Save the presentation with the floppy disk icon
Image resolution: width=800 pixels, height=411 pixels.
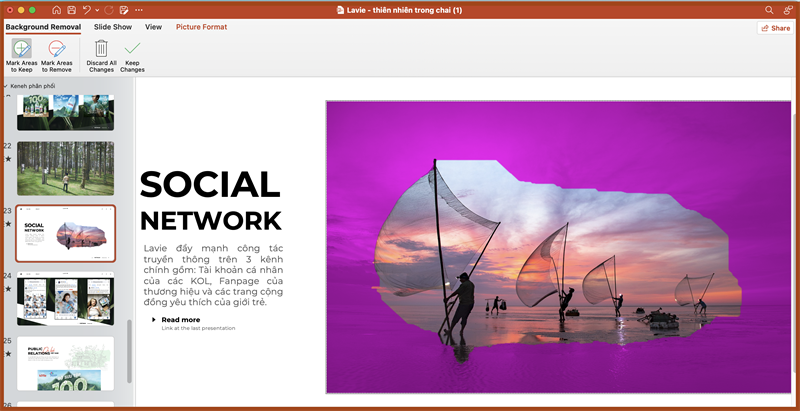[x=72, y=9]
